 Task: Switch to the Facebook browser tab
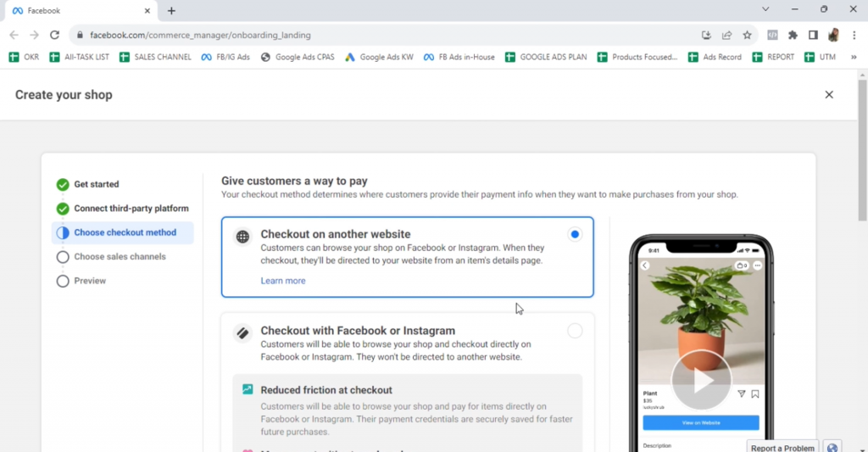[76, 11]
